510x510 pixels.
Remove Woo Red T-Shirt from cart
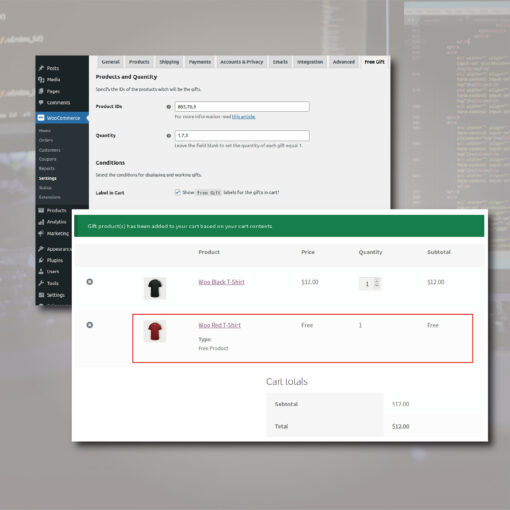[x=90, y=325]
